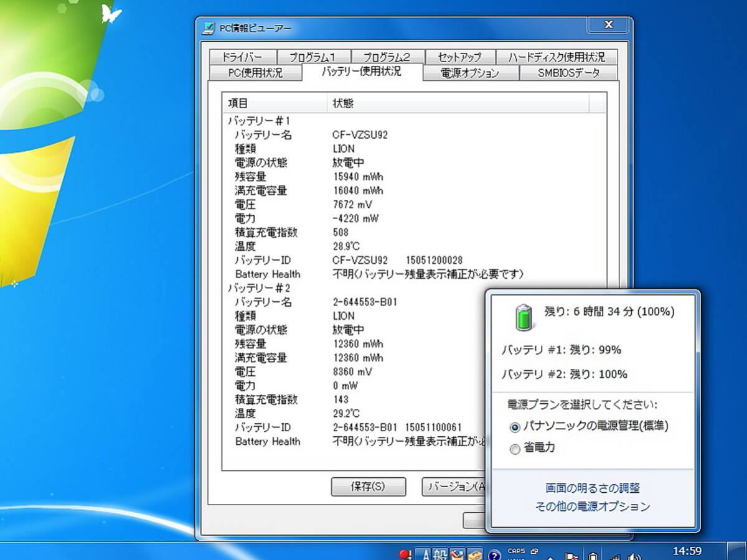Switch to the SMBIOSデータ tab

(x=568, y=73)
